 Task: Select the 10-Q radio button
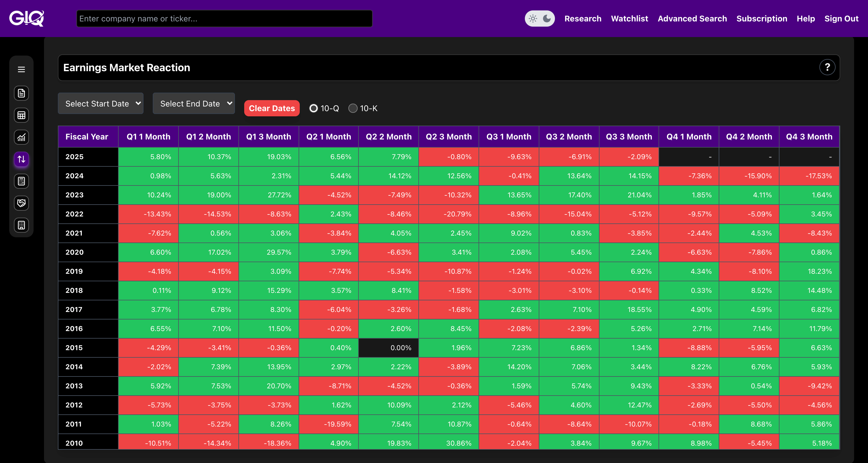point(313,109)
